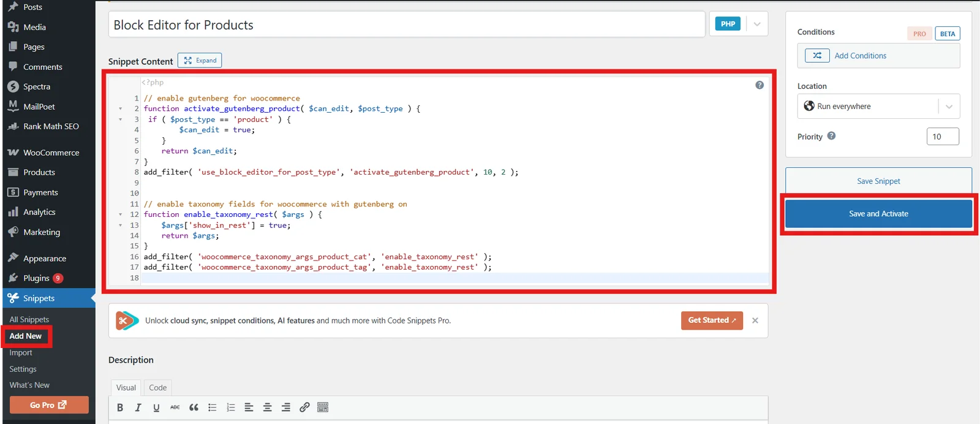This screenshot has width=980, height=424.
Task: Click the Payments dollar icon
Action: point(13,192)
